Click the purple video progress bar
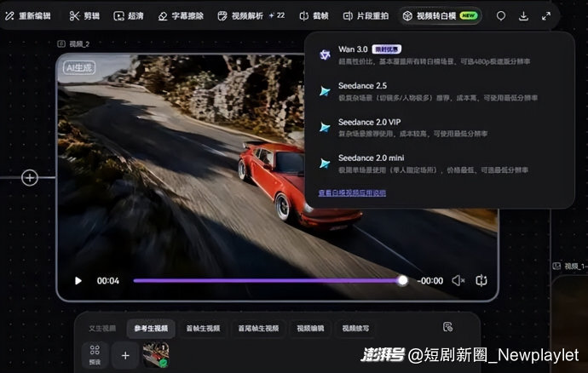This screenshot has height=373, width=588. click(x=268, y=280)
